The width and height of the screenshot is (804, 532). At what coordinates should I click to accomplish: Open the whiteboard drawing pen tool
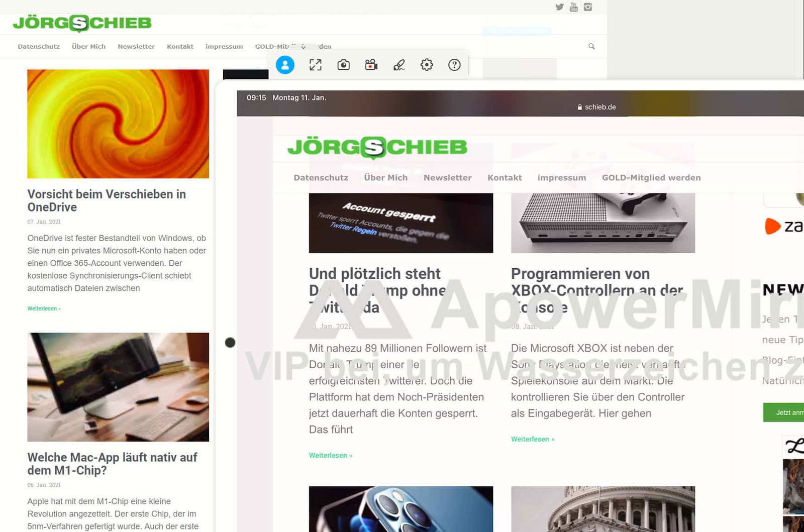coord(399,65)
